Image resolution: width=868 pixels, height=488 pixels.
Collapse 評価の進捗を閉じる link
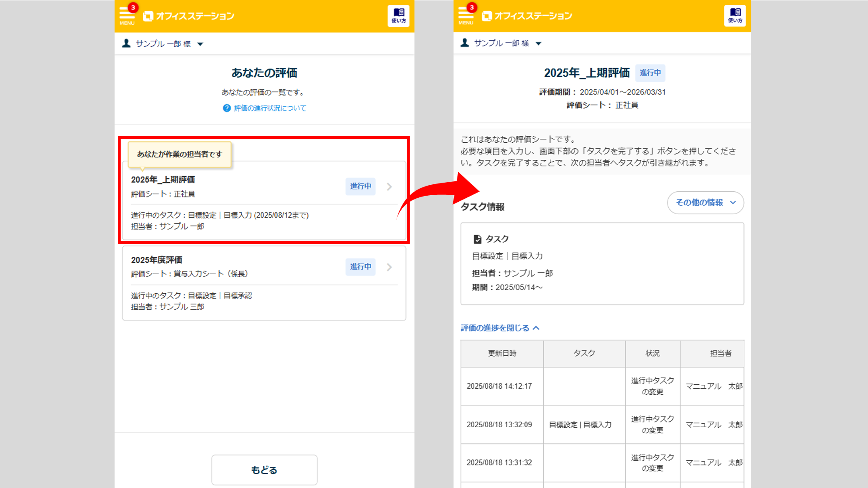click(500, 328)
